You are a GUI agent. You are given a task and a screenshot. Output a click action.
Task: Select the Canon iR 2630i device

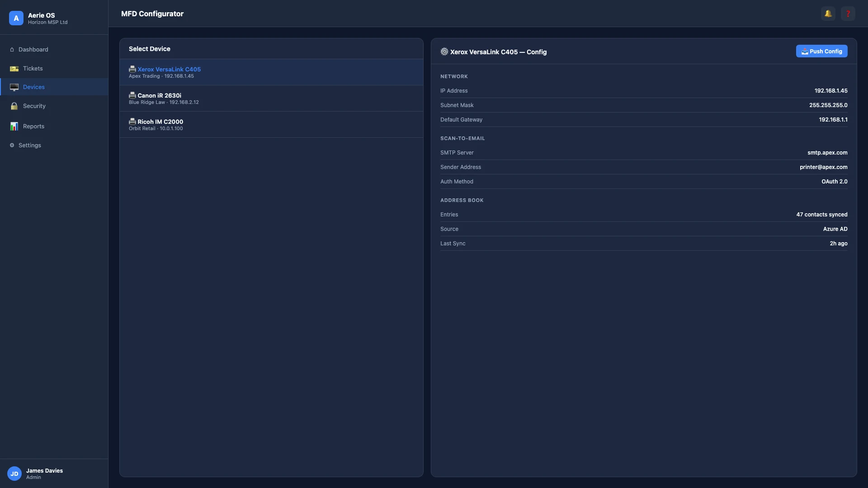point(271,99)
